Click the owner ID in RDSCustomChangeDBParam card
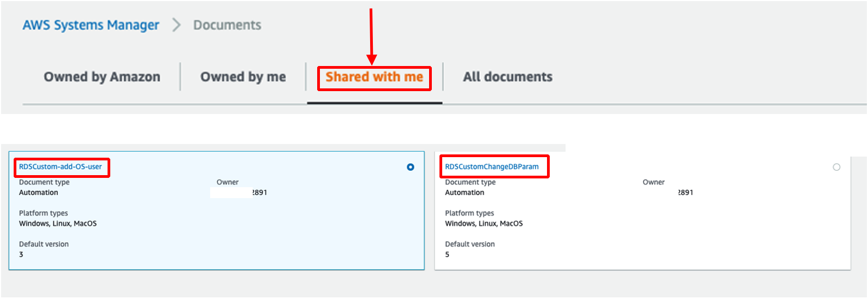The image size is (868, 299). [x=686, y=193]
